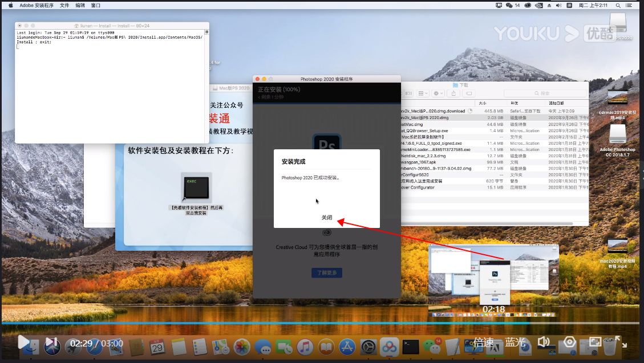Image resolution: width=644 pixels, height=363 pixels.
Task: Click the WeChat icon in the menu bar
Action: pyautogui.click(x=509, y=5)
